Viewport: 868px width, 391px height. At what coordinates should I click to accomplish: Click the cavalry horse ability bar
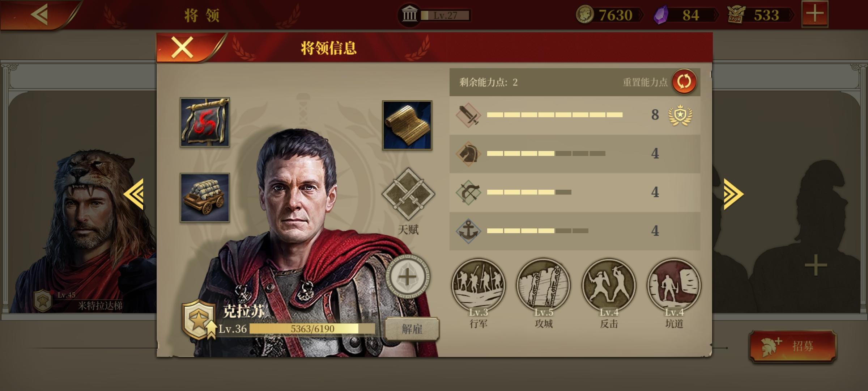click(x=575, y=154)
